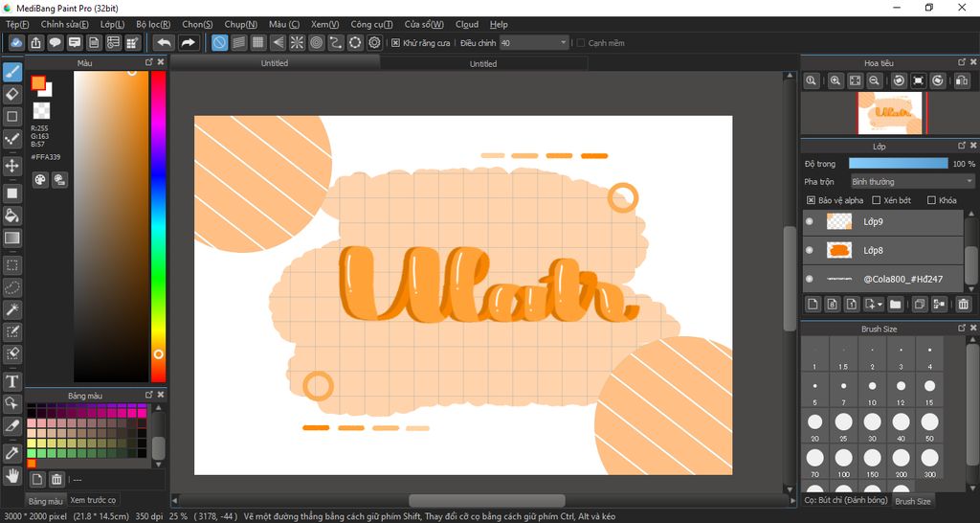Viewport: 980px width, 523px height.
Task: Select brush size 10 preset
Action: 872,391
